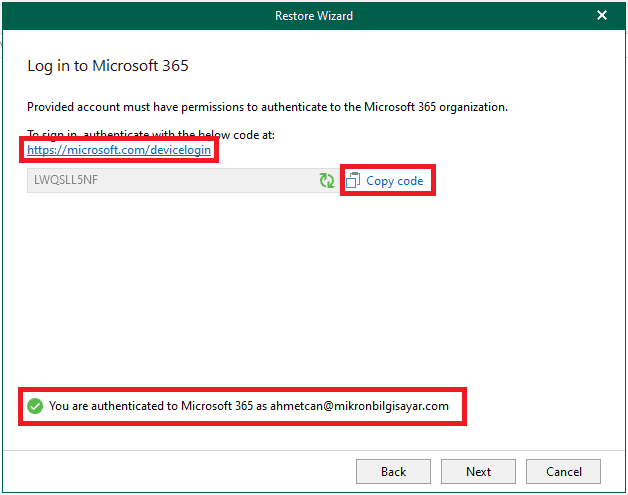The height and width of the screenshot is (495, 628).
Task: Click the Provided account must have permissions text
Action: (x=267, y=107)
